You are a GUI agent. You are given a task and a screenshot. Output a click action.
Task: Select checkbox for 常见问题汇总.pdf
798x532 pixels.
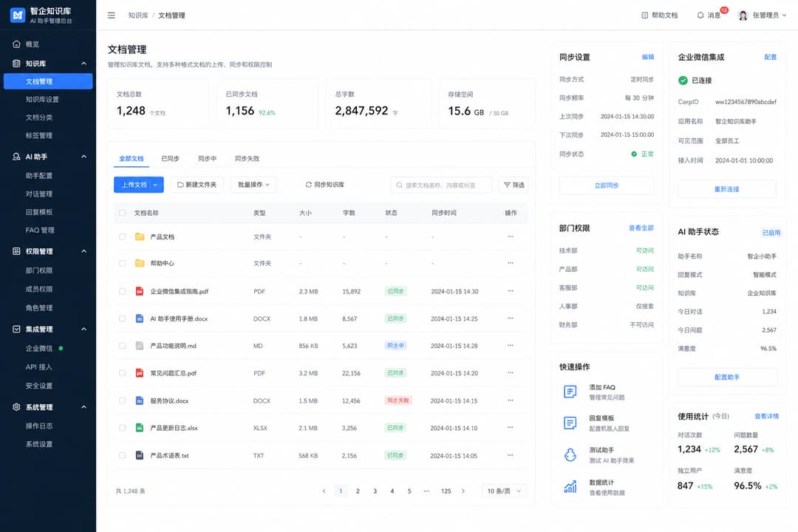122,373
